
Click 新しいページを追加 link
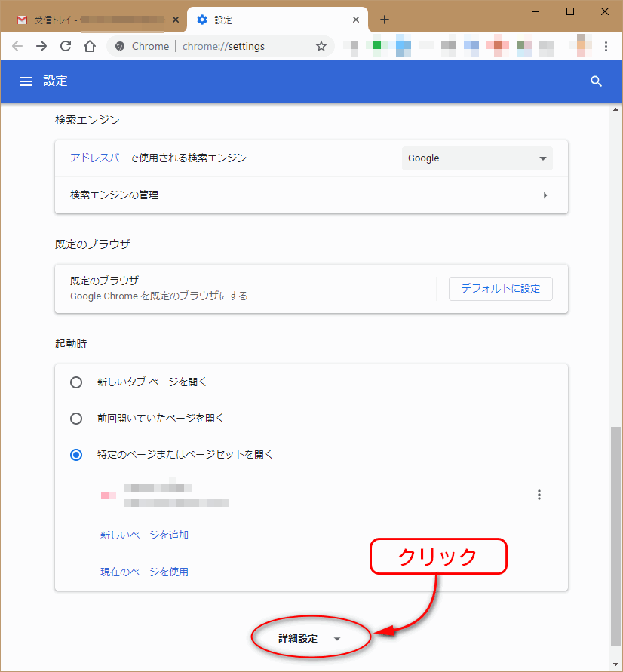(144, 535)
